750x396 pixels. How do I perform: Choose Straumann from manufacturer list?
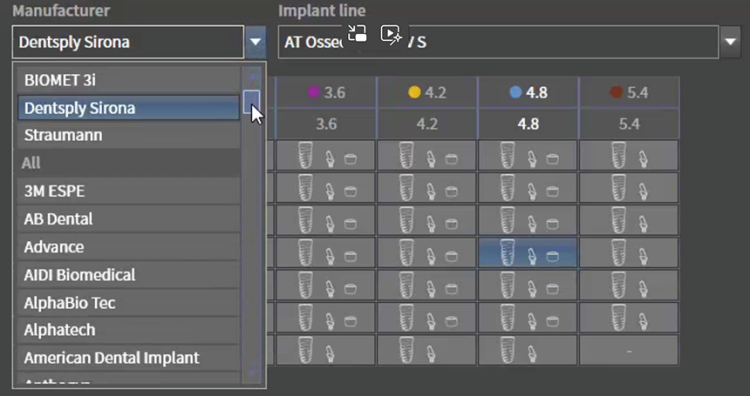coord(129,135)
